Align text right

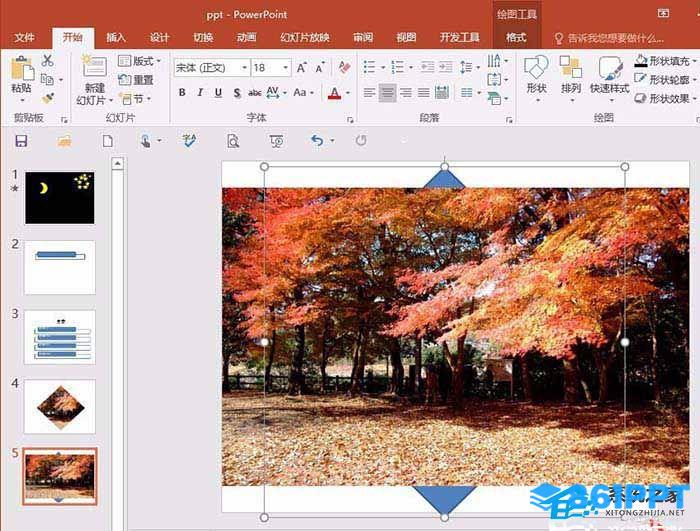[406, 93]
